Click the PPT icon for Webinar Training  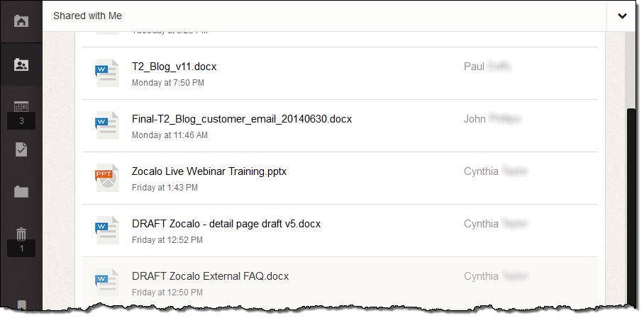point(106,178)
